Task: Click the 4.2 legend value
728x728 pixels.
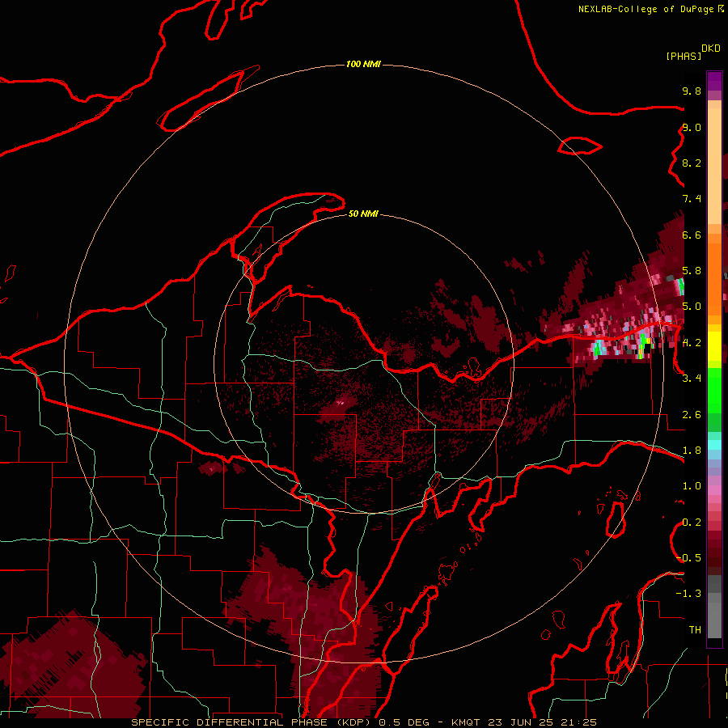Action: click(x=692, y=343)
